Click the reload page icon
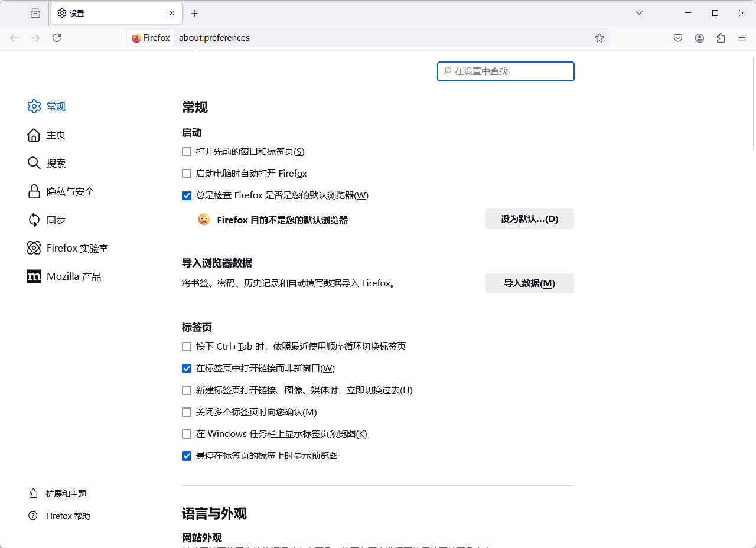 tap(57, 38)
